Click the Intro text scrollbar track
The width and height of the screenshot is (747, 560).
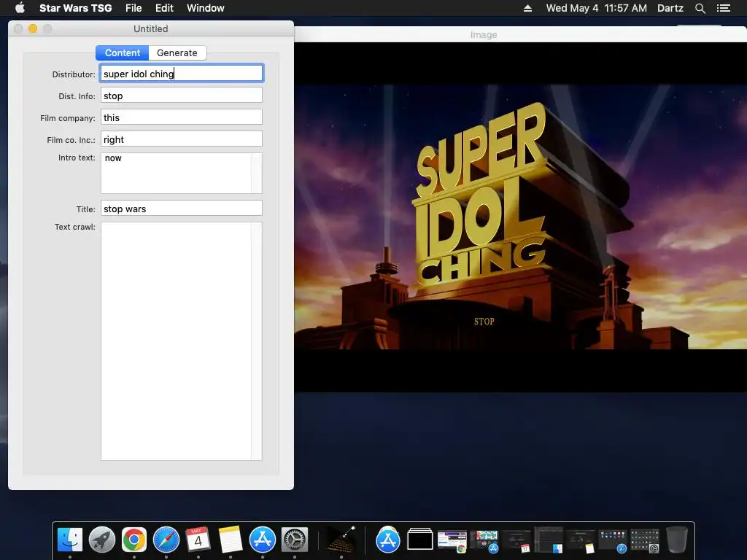point(257,173)
